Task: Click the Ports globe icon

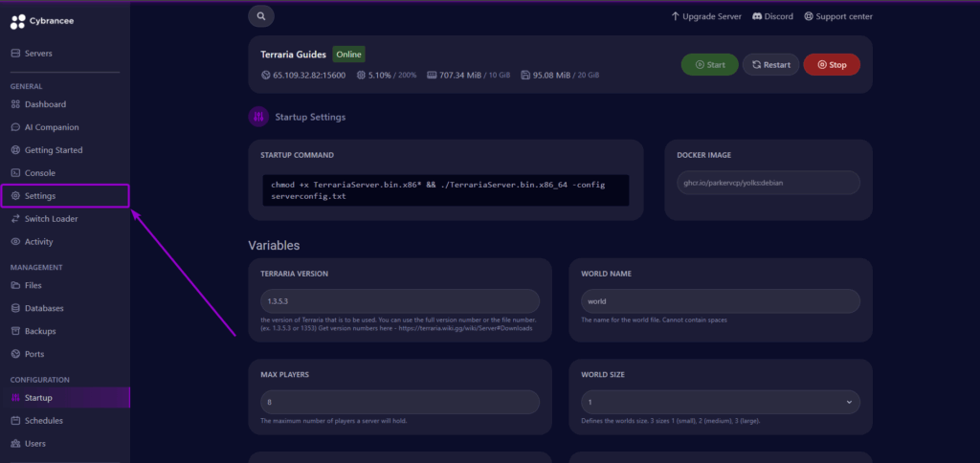Action: (x=15, y=354)
